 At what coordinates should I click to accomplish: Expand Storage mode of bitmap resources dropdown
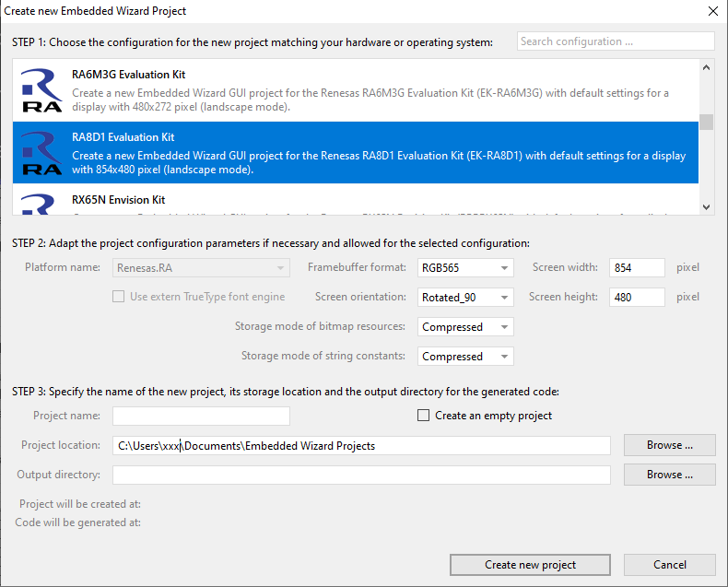[465, 327]
